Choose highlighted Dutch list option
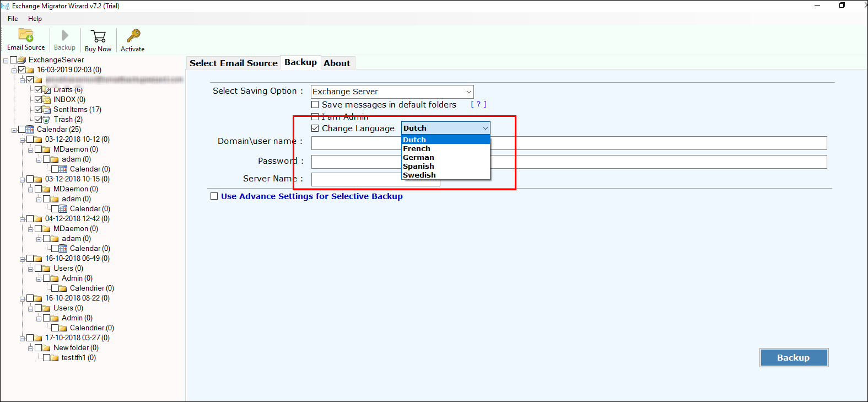This screenshot has height=402, width=868. click(445, 140)
